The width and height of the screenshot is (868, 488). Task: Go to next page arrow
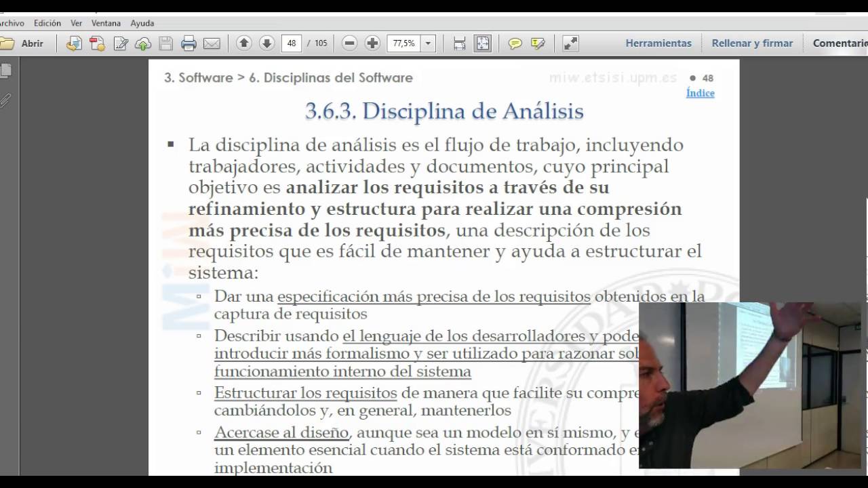[267, 43]
